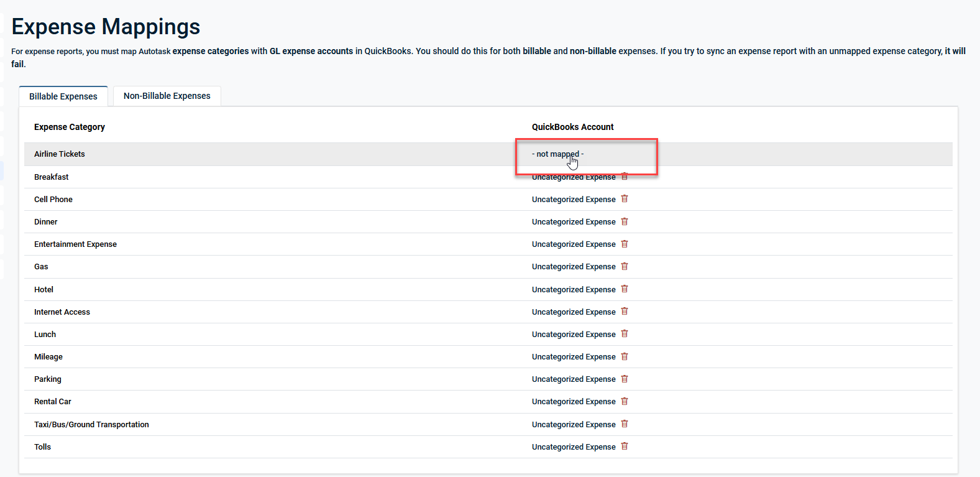Remove the Mileage mapping trash icon
980x477 pixels.
click(625, 356)
